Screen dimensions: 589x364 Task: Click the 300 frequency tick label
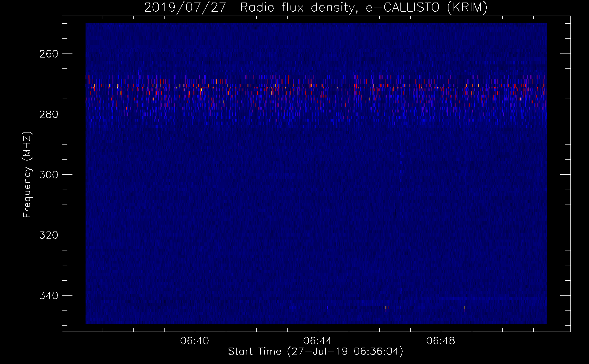[48, 175]
